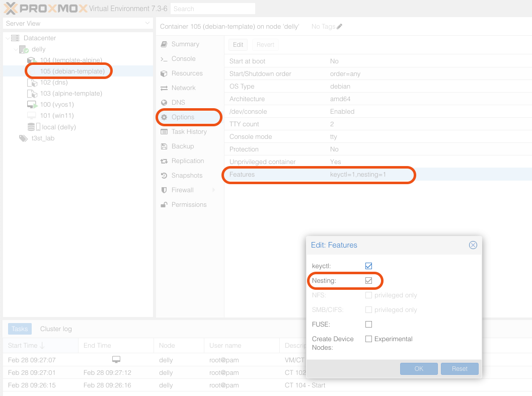Select the Console mode row

click(378, 137)
